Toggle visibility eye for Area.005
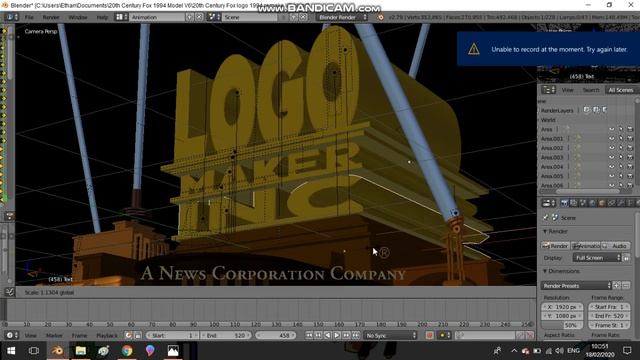The image size is (640, 360). [x=611, y=176]
